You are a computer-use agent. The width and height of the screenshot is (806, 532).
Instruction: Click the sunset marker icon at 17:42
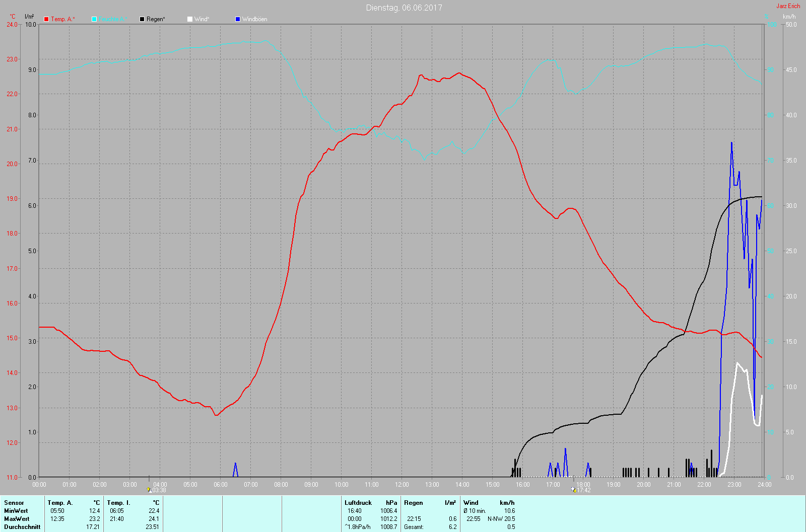tap(574, 489)
